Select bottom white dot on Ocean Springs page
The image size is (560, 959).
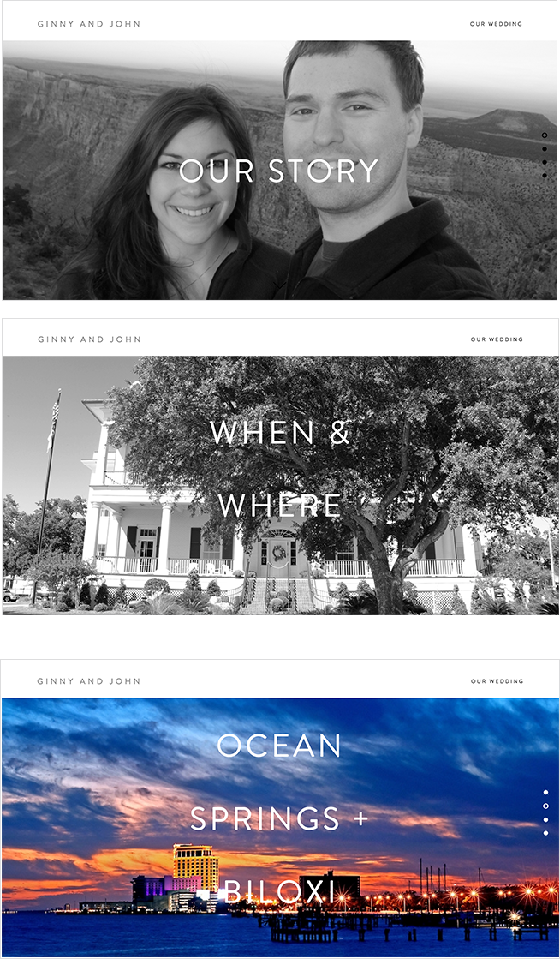(545, 833)
